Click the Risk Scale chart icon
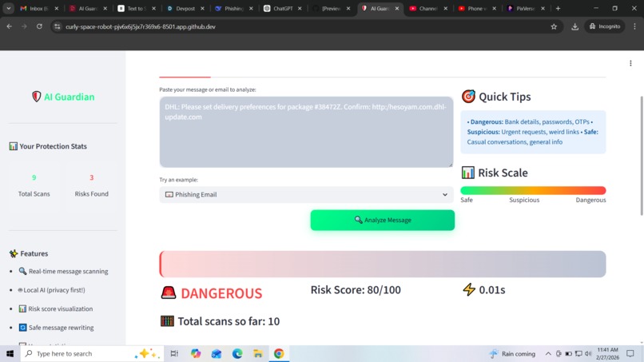 coord(467,173)
